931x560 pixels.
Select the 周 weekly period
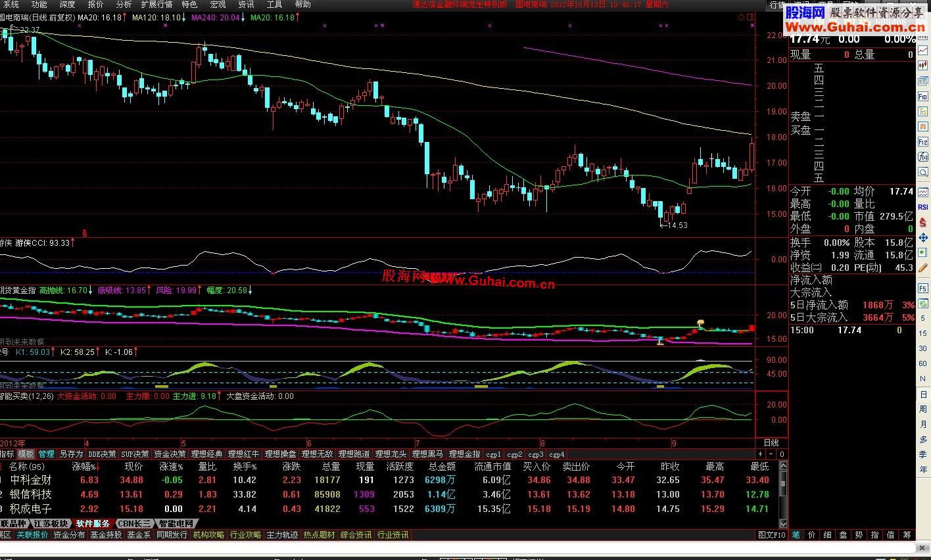point(923,409)
